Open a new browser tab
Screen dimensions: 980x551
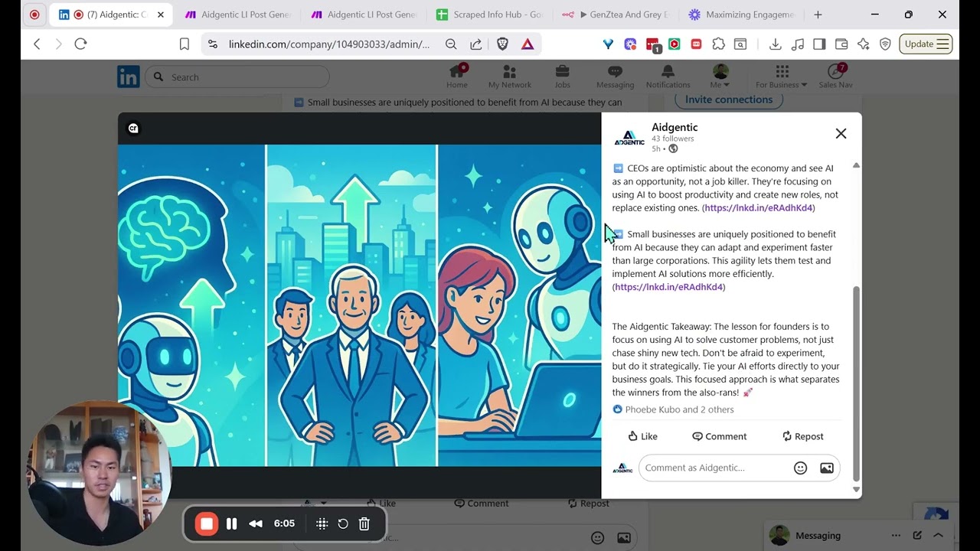(818, 15)
